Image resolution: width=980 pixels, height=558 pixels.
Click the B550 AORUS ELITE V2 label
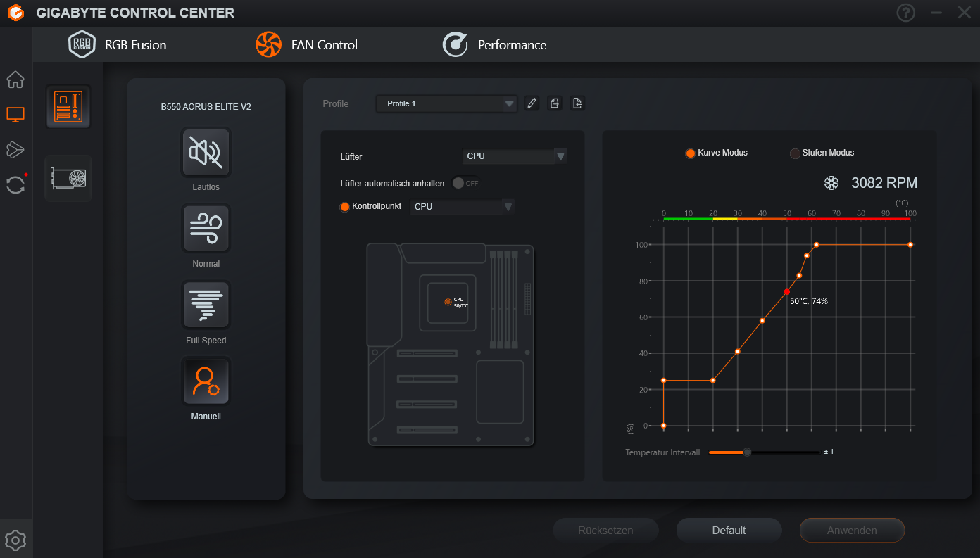pyautogui.click(x=206, y=107)
